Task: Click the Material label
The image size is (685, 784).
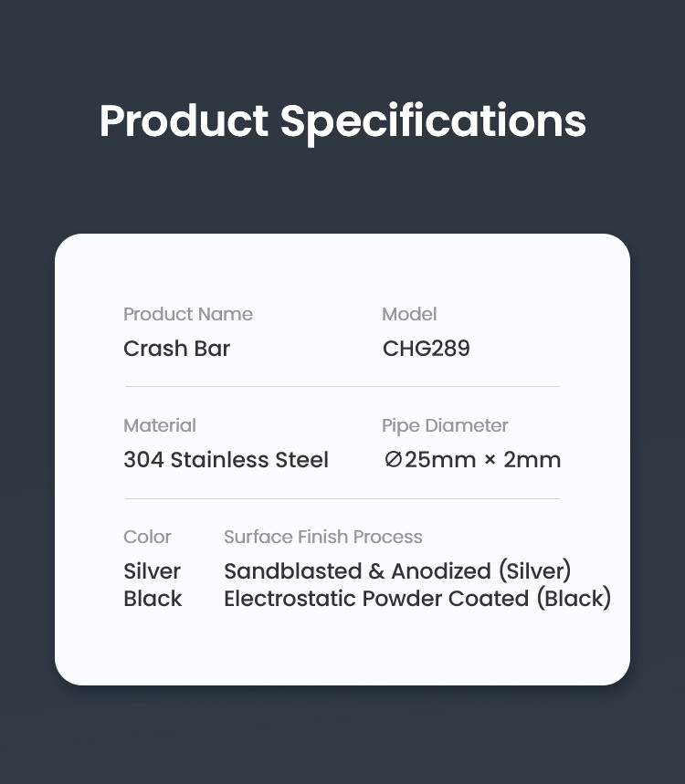Action: [160, 425]
